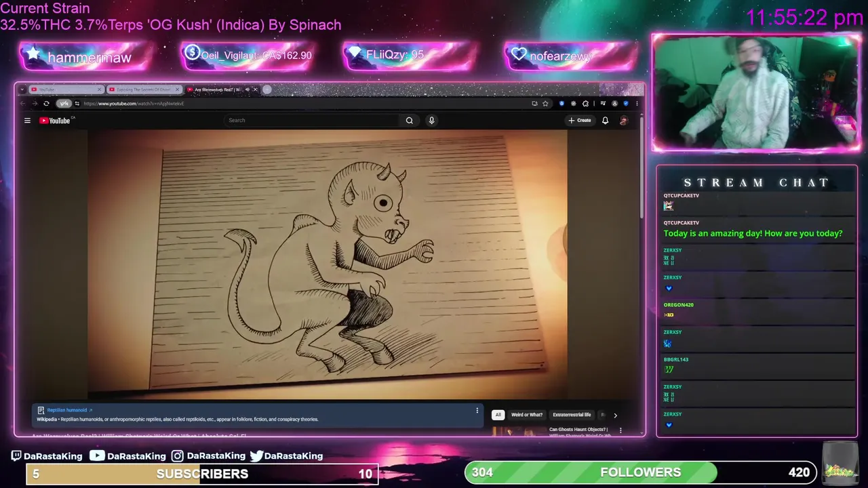Start voice search with microphone icon

[431, 121]
